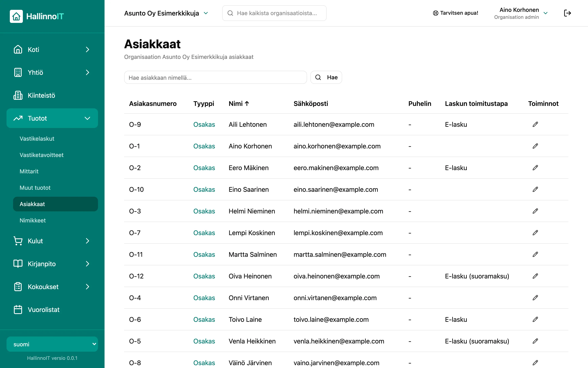Open Osakas link for Aili Lehtonen
The image size is (588, 368).
point(204,124)
